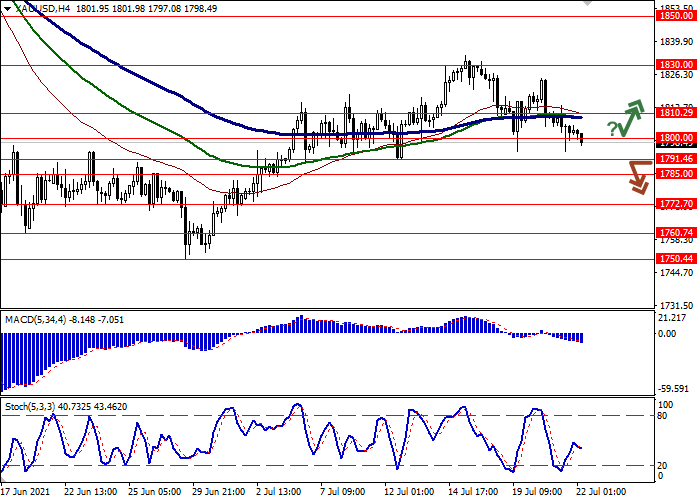Select the 1850.00 price level label
The image size is (700, 500).
(676, 16)
